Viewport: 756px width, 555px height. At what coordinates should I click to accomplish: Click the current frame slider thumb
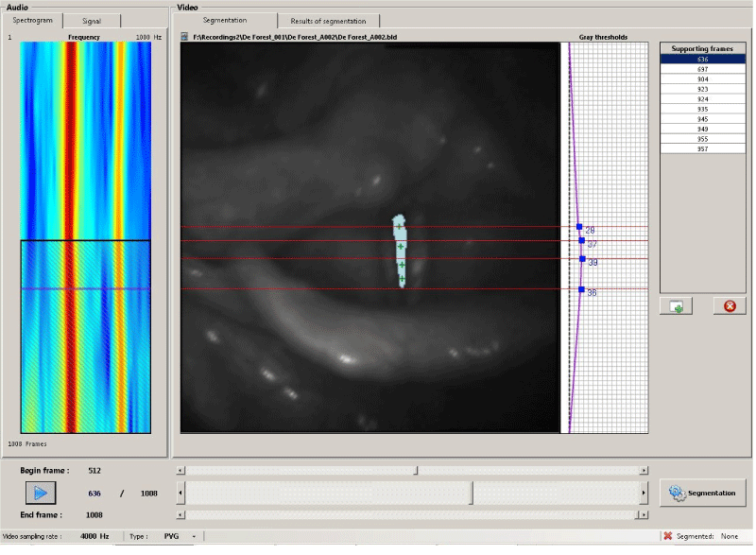[472, 493]
